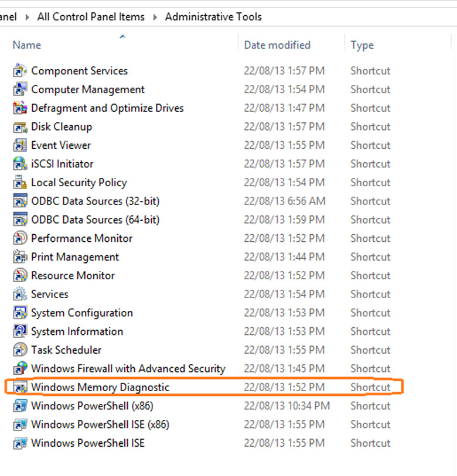457x476 pixels.
Task: Select the Windows PowerShell ISE (x86) shortcut
Action: 100,424
